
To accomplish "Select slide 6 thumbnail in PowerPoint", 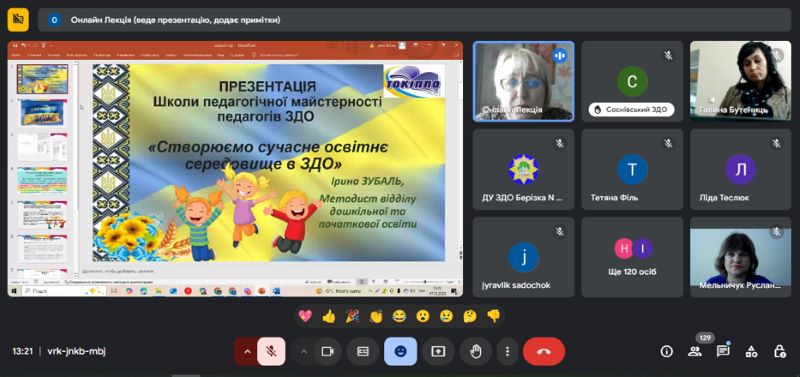I will pos(42,248).
